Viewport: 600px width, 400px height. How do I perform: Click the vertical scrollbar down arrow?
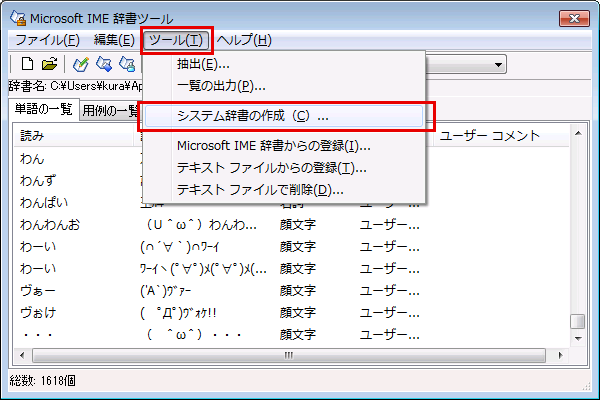(578, 338)
